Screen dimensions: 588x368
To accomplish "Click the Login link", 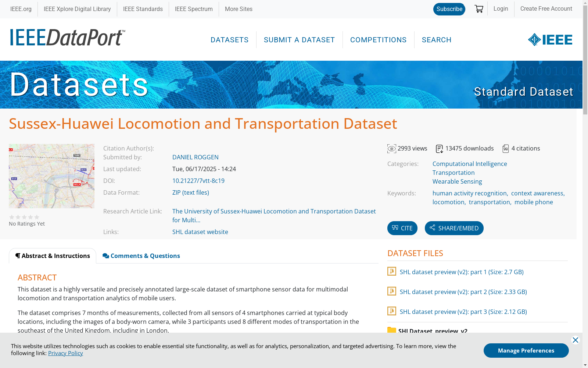I will pyautogui.click(x=501, y=8).
